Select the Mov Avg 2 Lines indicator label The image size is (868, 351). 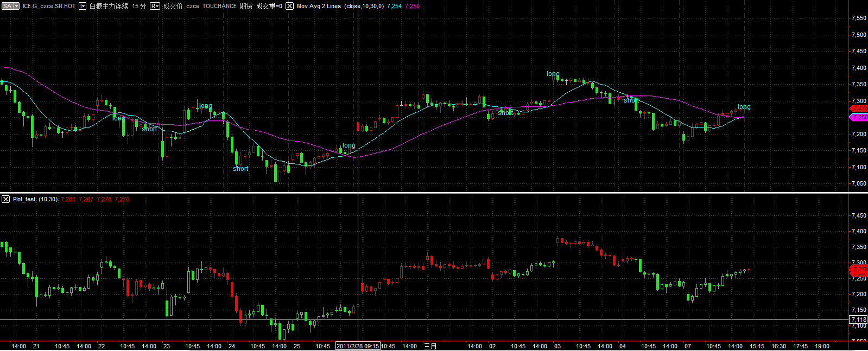319,6
